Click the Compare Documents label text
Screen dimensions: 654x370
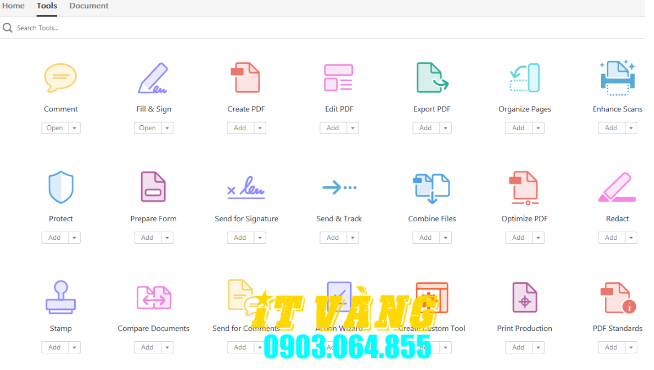point(153,328)
